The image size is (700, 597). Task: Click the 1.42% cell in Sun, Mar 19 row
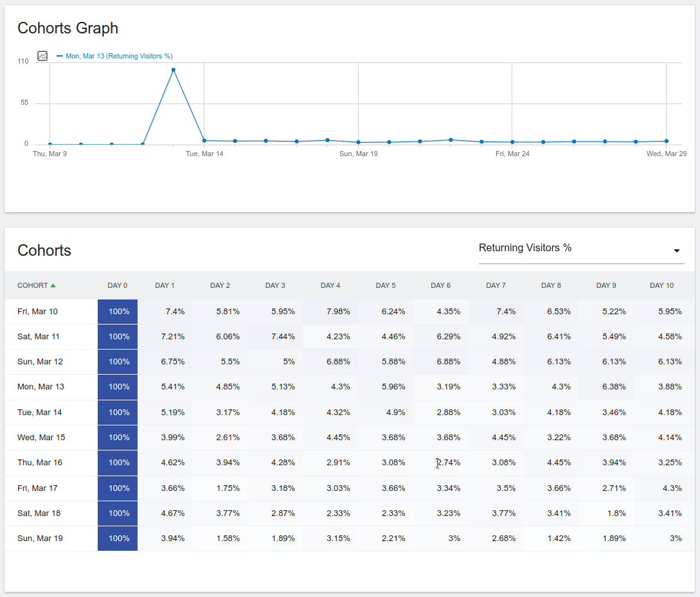click(559, 539)
